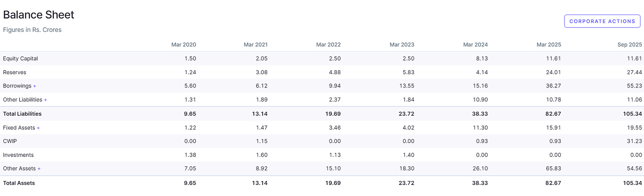The width and height of the screenshot is (644, 196).
Task: Click Borrowings value 13.55 for Mar 2023
Action: tap(407, 86)
